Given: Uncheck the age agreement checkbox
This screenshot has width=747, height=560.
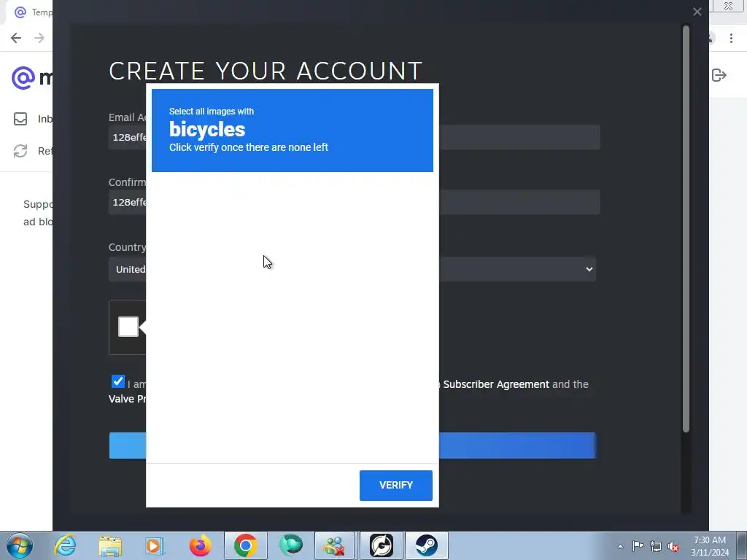Looking at the screenshot, I should pos(117,381).
